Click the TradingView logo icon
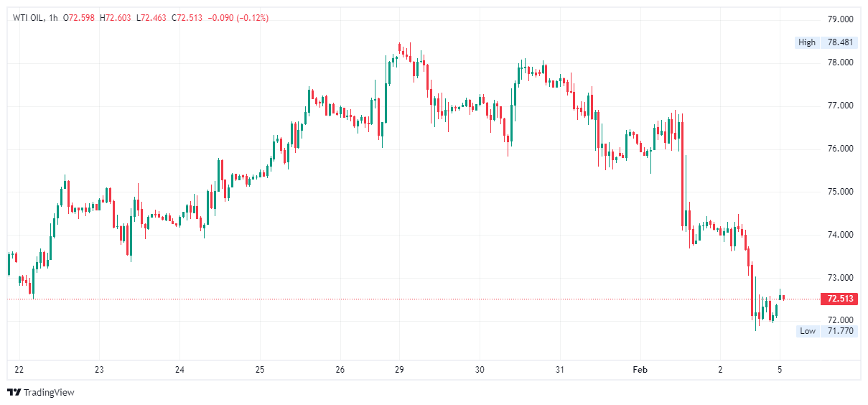This screenshot has height=405, width=868. (14, 392)
